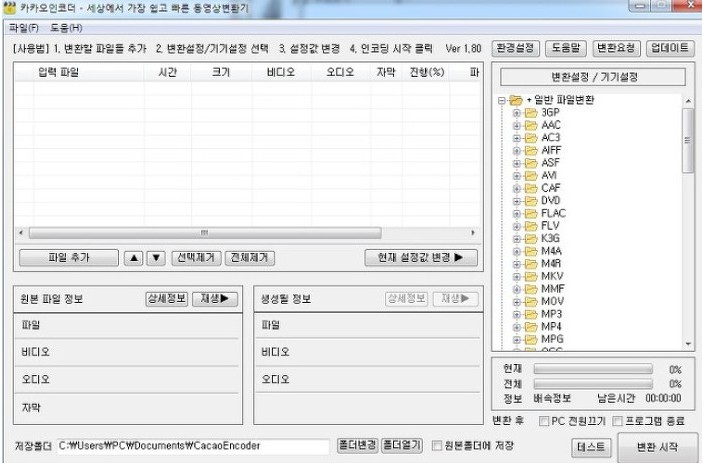
Task: Click the 폴더변경 button
Action: tap(357, 446)
